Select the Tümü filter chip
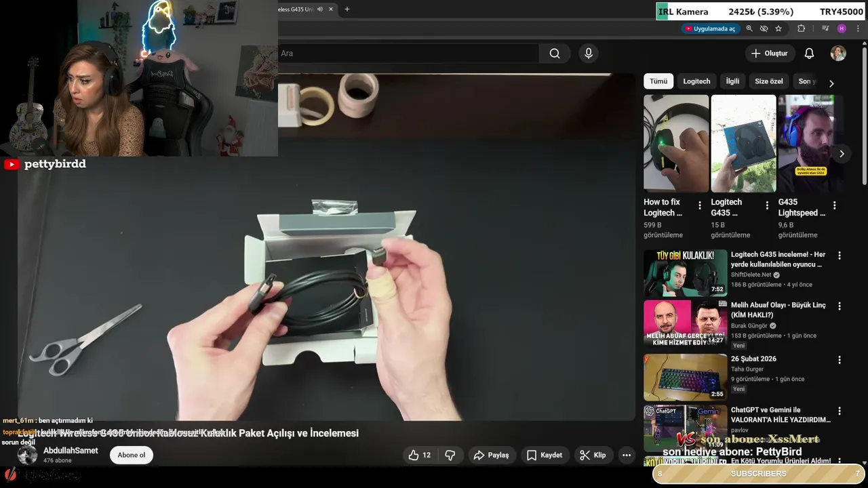Image resolution: width=868 pixels, height=488 pixels. pos(658,81)
